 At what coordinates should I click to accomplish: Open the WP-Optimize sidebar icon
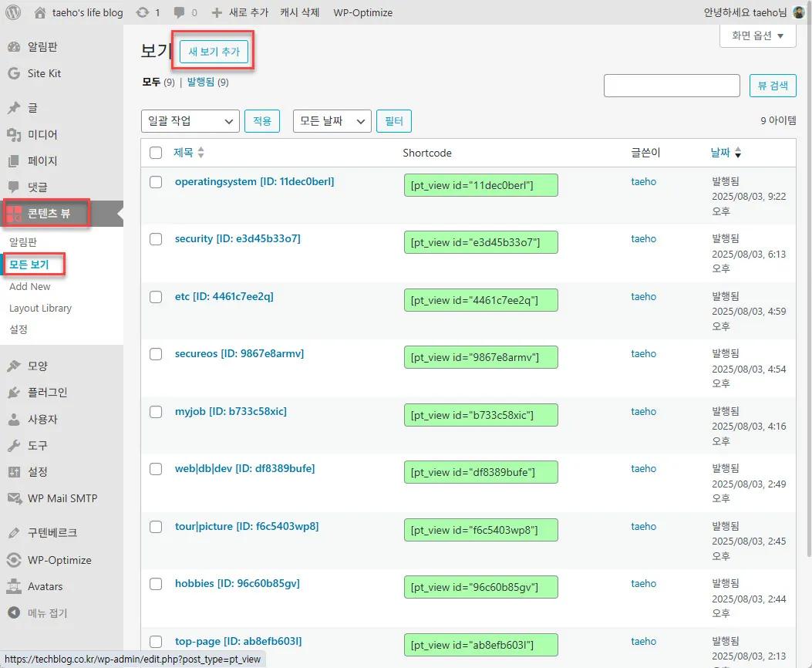pos(14,560)
